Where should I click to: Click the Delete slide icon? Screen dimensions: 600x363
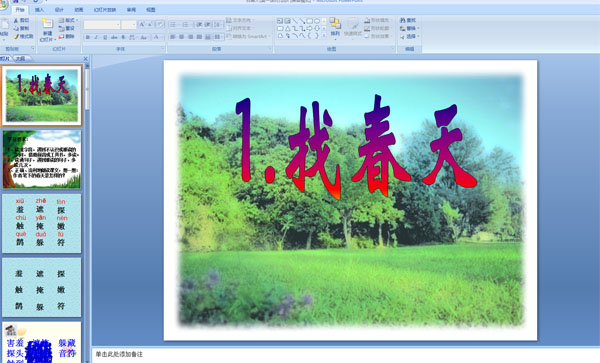coord(61,36)
